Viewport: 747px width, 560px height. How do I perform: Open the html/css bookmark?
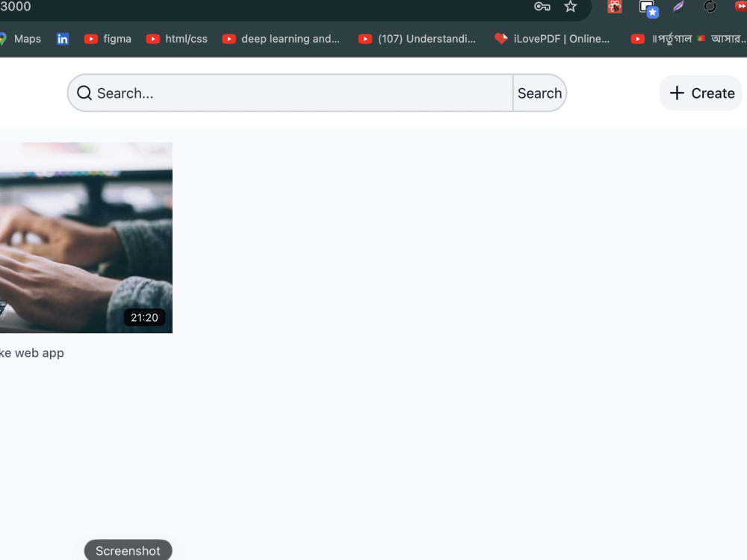[x=177, y=39]
